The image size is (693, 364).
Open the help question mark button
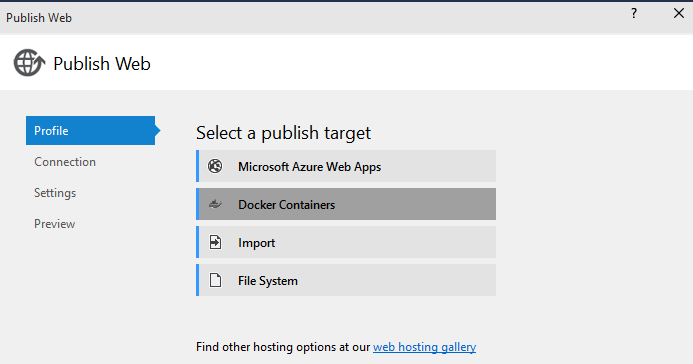634,13
